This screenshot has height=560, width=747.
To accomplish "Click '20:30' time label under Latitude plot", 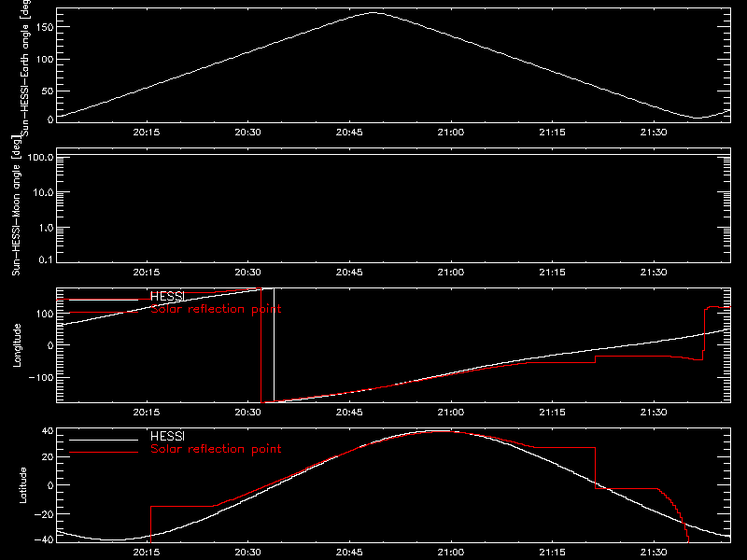I will (x=247, y=553).
